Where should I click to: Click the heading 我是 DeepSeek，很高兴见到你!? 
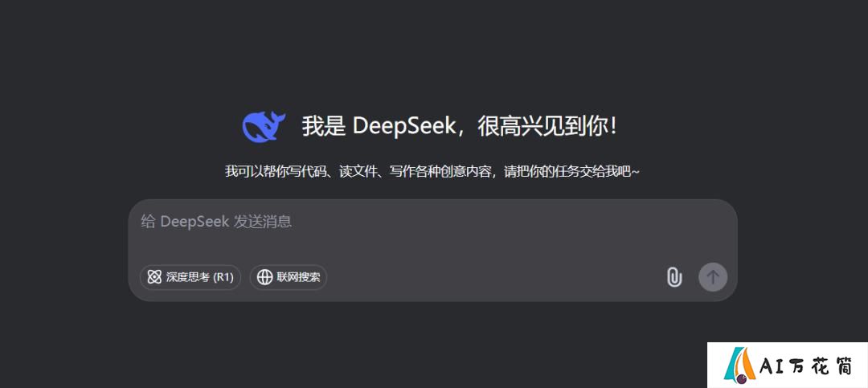point(459,127)
